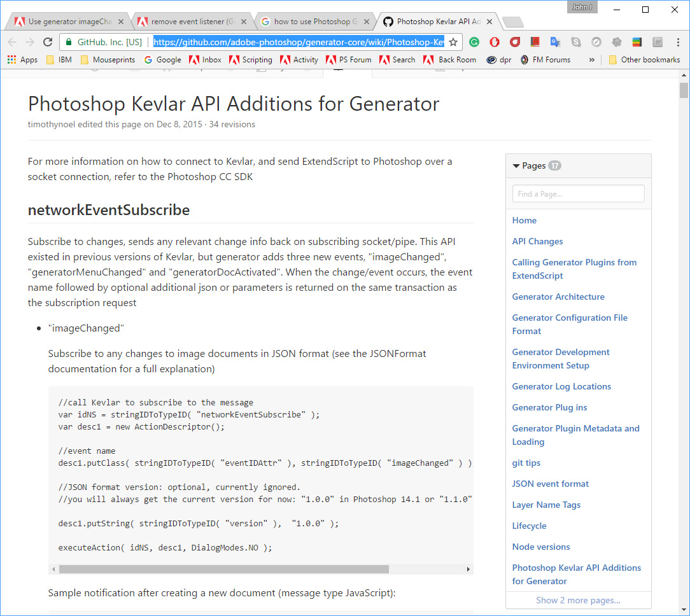The width and height of the screenshot is (690, 616).
Task: Open Chrome's three-dot menu
Action: click(677, 42)
